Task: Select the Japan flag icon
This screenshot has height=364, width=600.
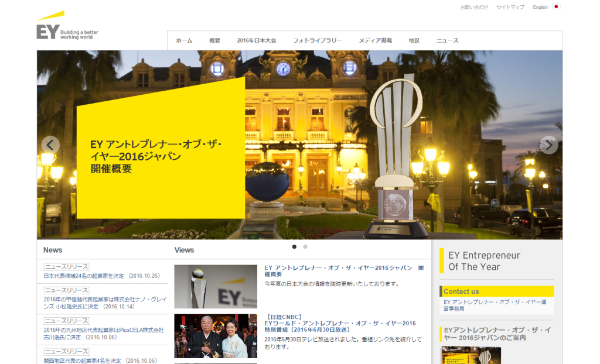Action: coord(556,6)
